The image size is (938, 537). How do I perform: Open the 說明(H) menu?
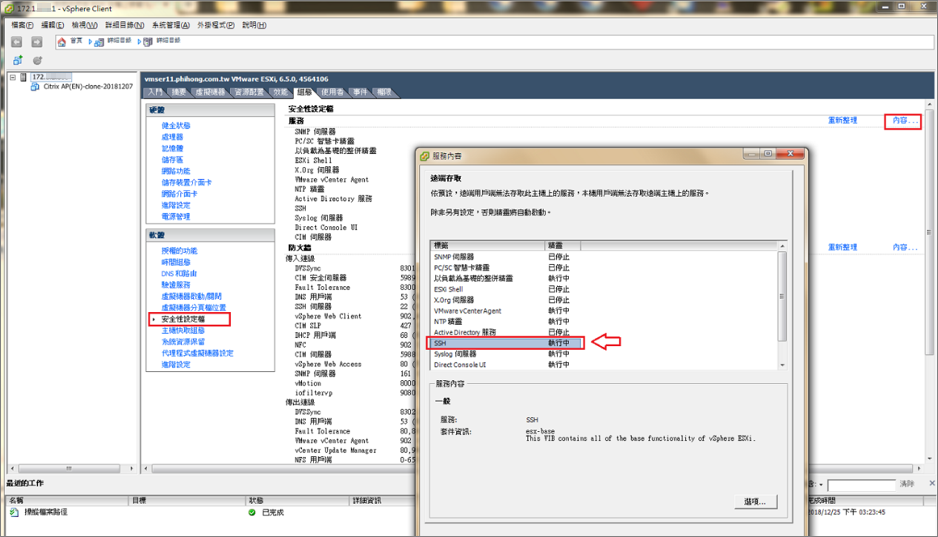tap(254, 25)
